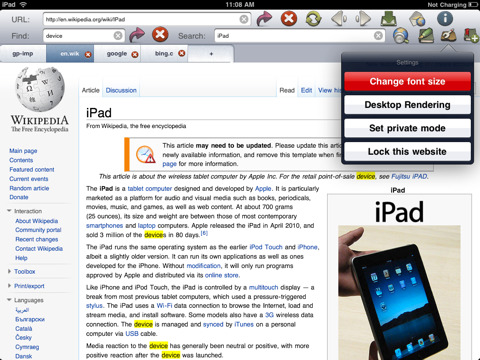Reload the page with the green refresh icon

[313, 19]
